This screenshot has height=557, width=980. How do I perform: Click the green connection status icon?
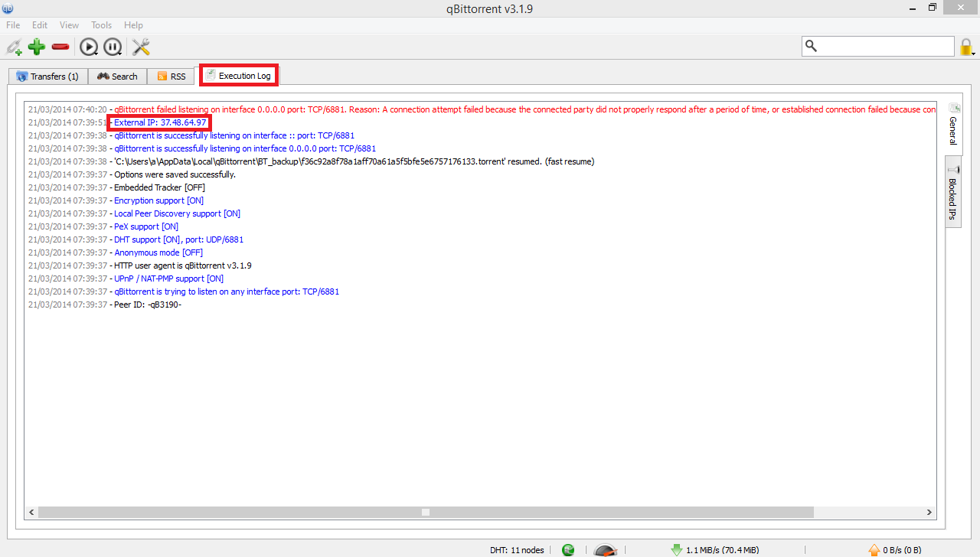tap(568, 549)
